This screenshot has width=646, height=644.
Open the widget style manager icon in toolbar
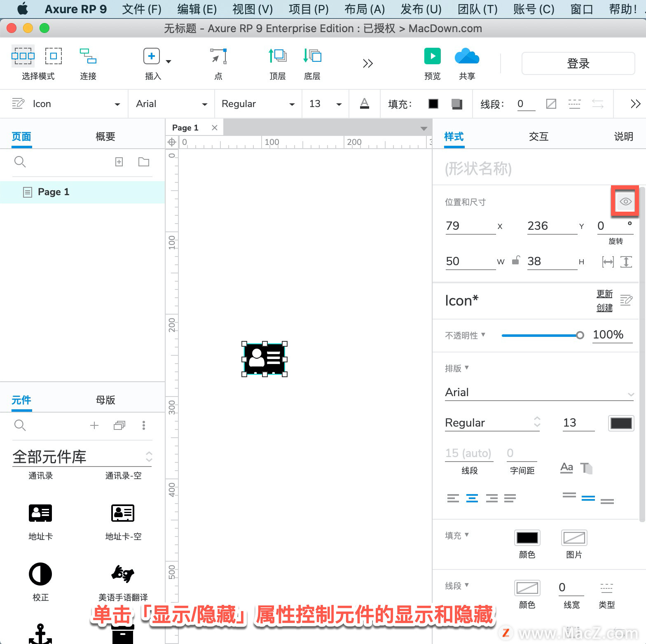click(x=18, y=103)
